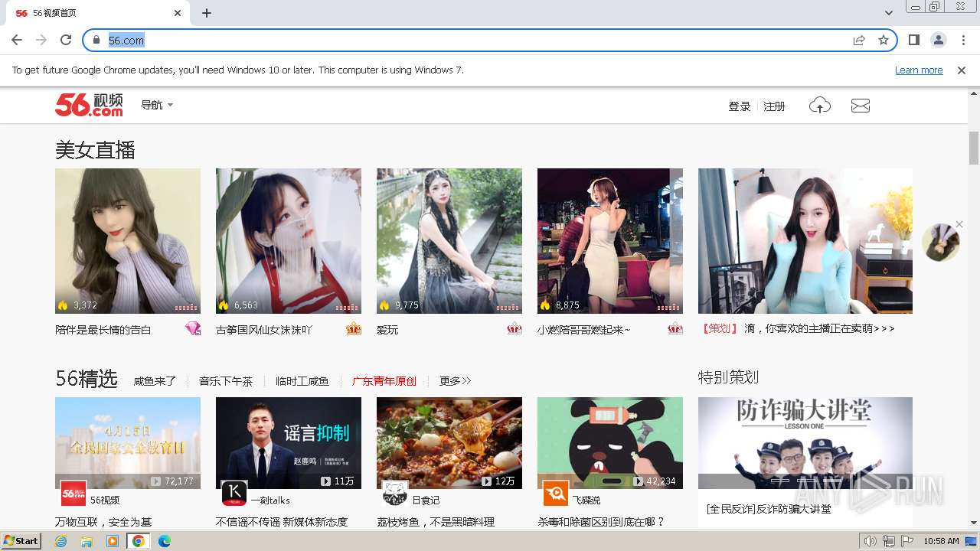
Task: Open the Windows Start menu
Action: coord(21,540)
